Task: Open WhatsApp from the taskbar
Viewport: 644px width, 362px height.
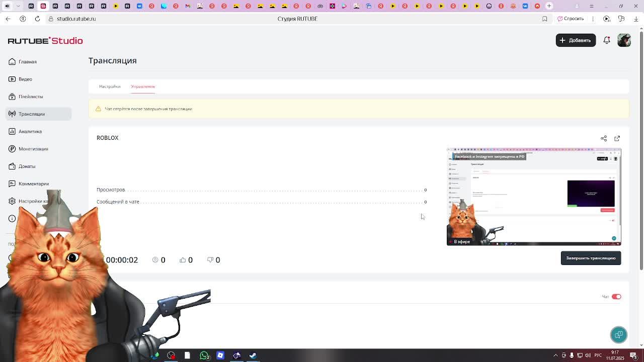Action: click(x=204, y=355)
